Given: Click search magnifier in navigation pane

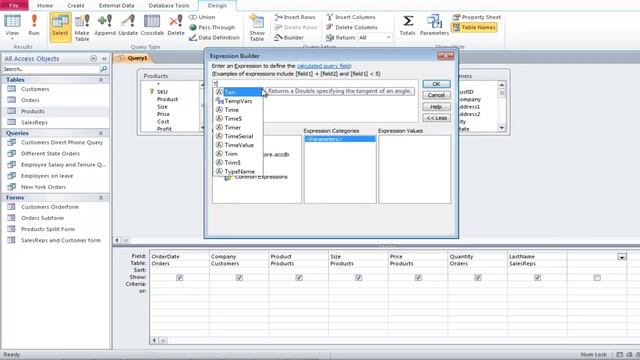Looking at the screenshot, I should pyautogui.click(x=104, y=69).
